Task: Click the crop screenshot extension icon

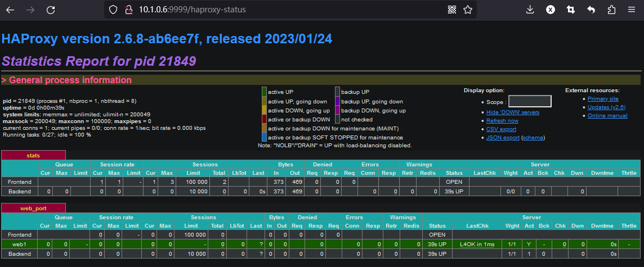Action: [x=570, y=10]
